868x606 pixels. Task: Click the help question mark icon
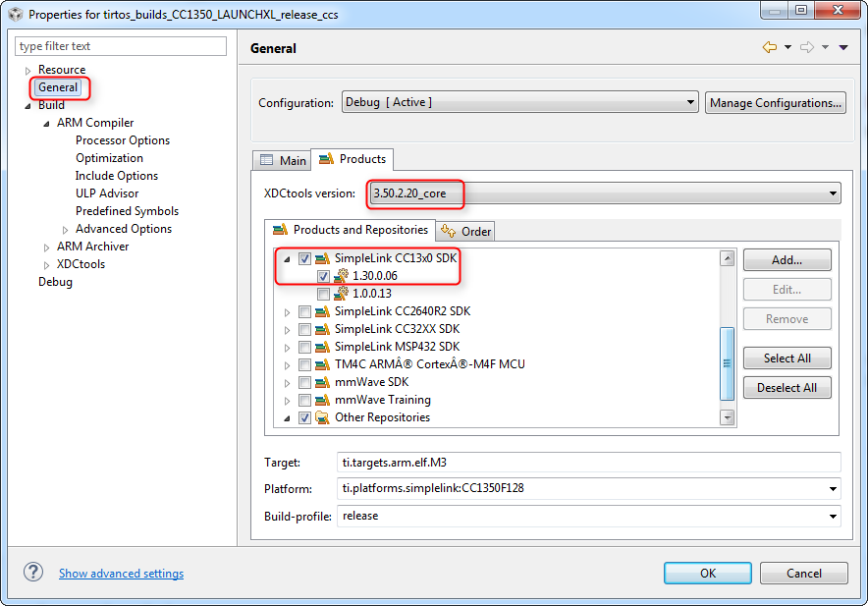point(33,573)
